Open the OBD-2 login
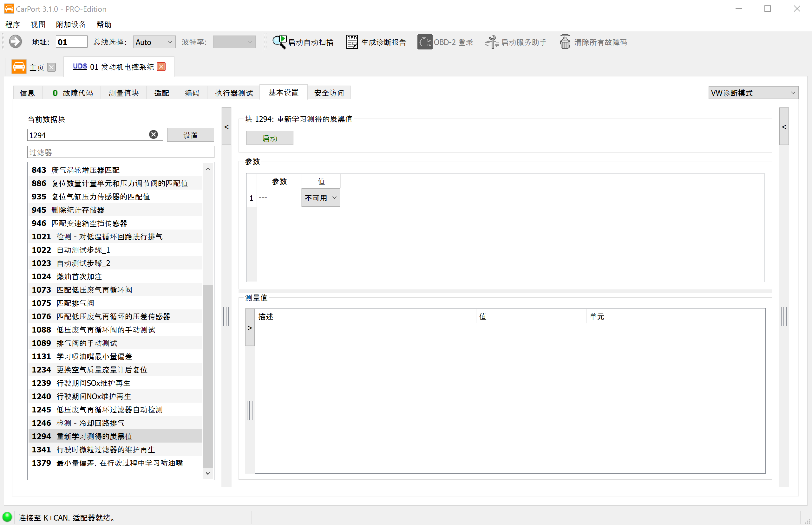 pos(445,42)
